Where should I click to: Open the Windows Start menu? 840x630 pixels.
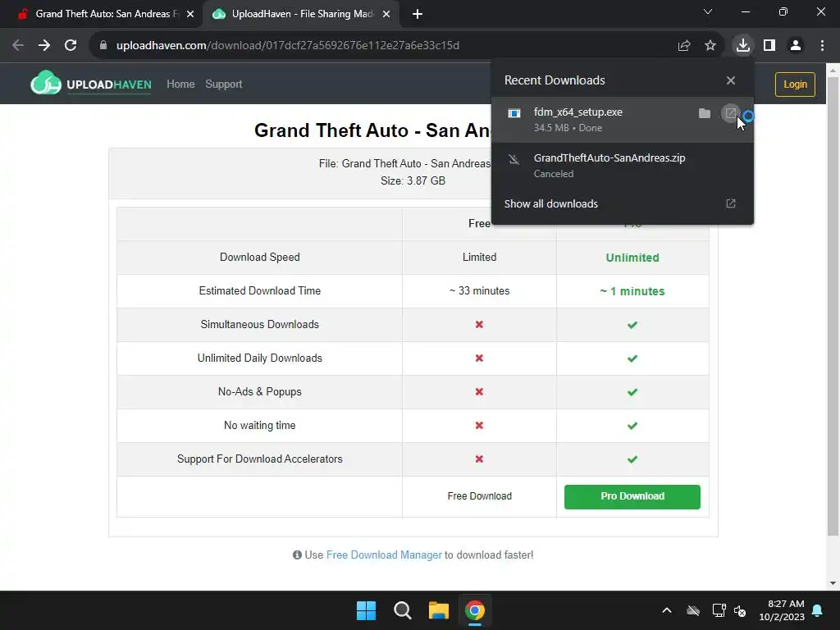(367, 610)
